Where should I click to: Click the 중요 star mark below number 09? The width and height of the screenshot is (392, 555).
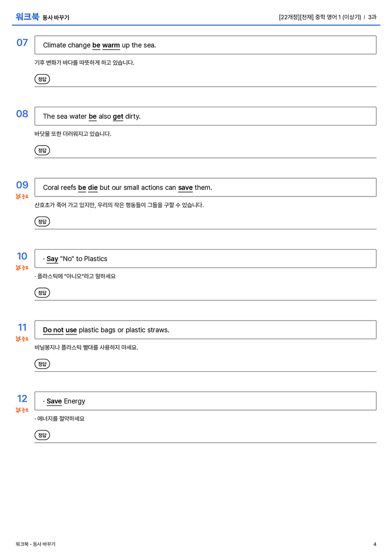22,197
